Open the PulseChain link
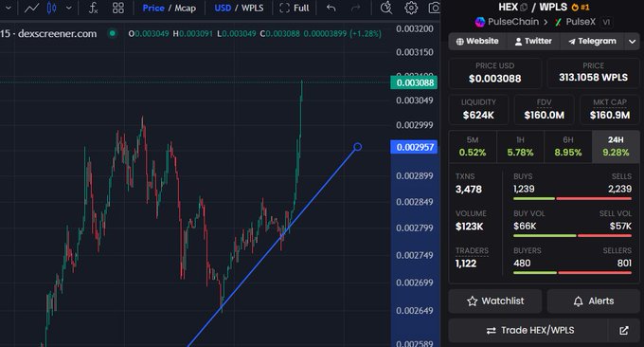The height and width of the screenshot is (347, 644). (507, 22)
